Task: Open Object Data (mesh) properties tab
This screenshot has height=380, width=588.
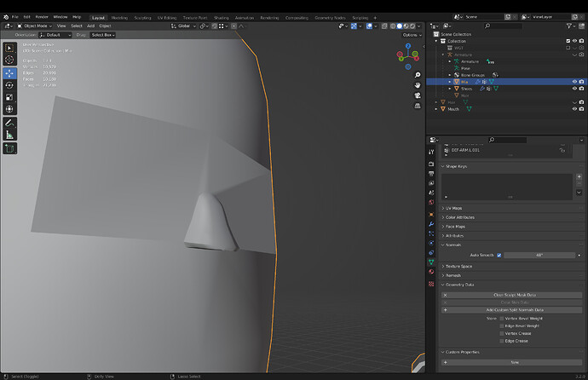Action: (x=431, y=262)
